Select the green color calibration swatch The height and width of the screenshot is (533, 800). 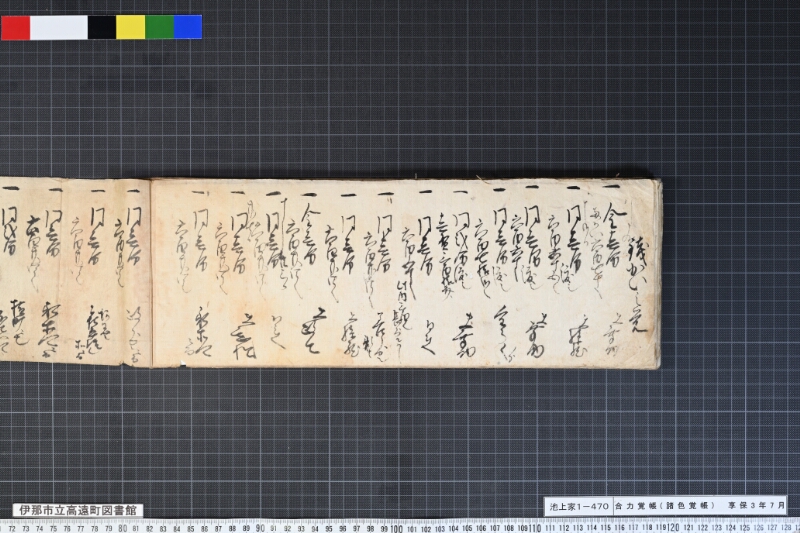click(x=160, y=27)
